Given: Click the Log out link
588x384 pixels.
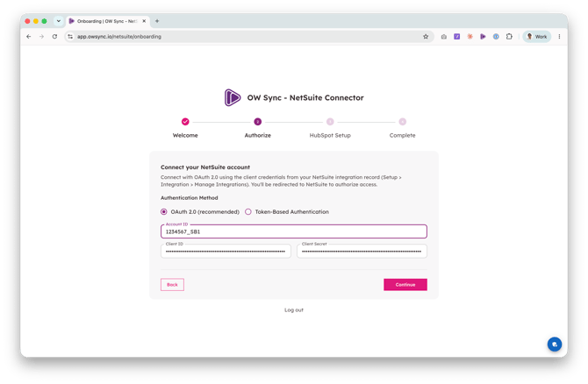Looking at the screenshot, I should click(294, 309).
